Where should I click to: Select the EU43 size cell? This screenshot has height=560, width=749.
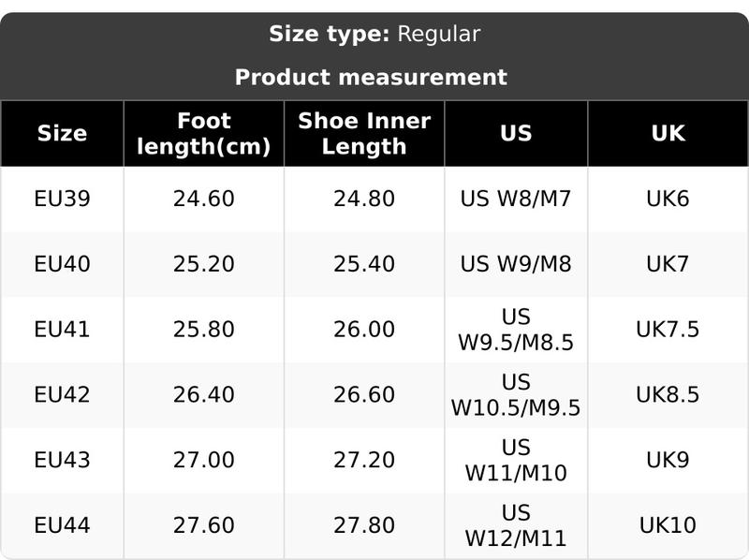point(62,461)
